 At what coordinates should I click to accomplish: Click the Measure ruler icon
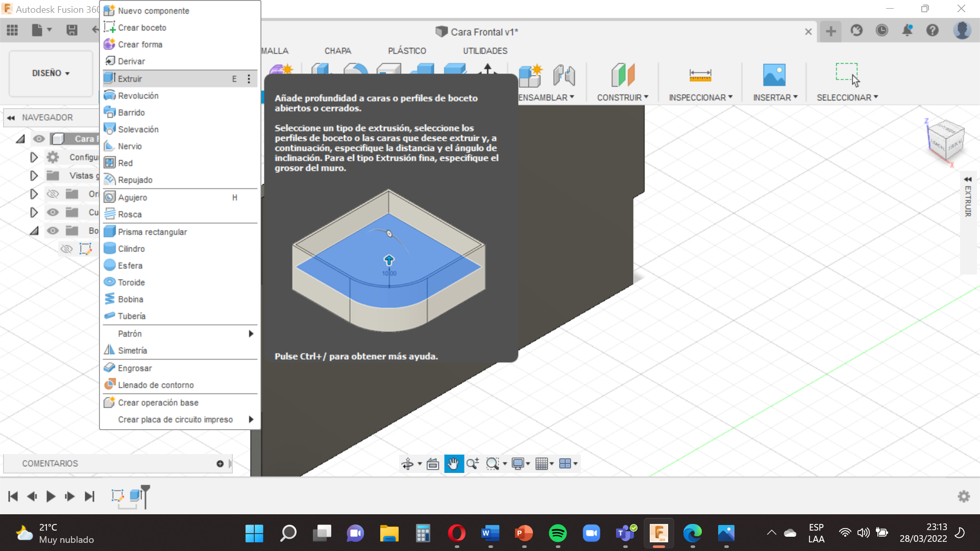pos(700,76)
